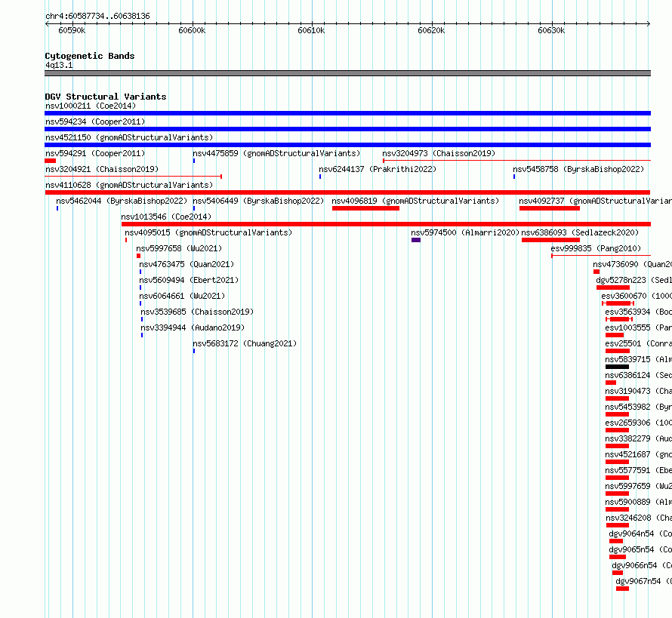
Task: Select nsv4095015 (gnomADStructuralVariants) label
Action: click(x=208, y=232)
